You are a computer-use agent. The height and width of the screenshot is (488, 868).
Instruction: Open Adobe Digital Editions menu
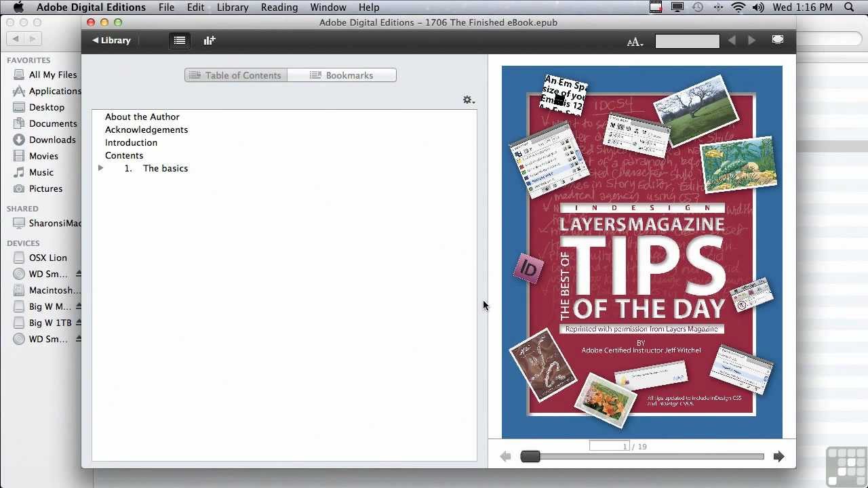(91, 7)
